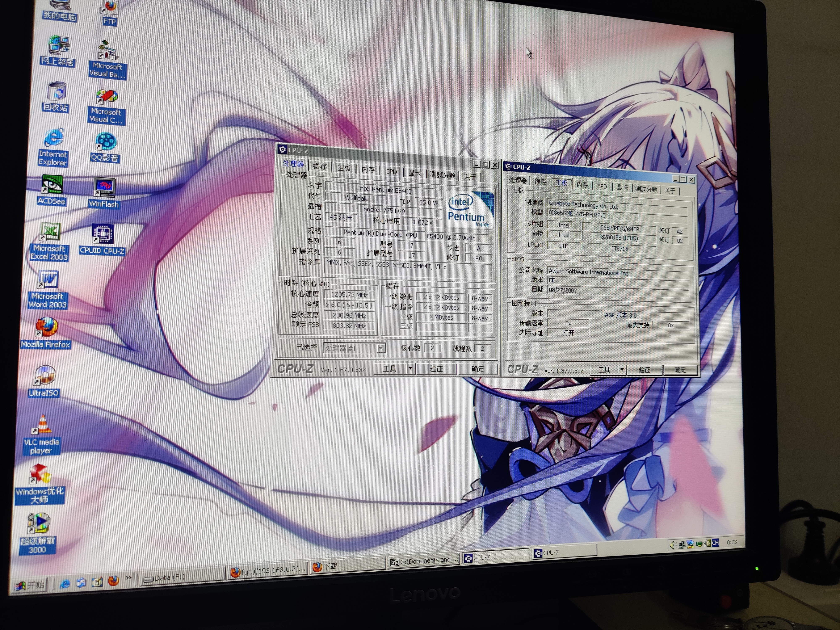The width and height of the screenshot is (840, 630).
Task: Open 工具 dropdown arrow in left CPU-Z window
Action: pos(410,369)
